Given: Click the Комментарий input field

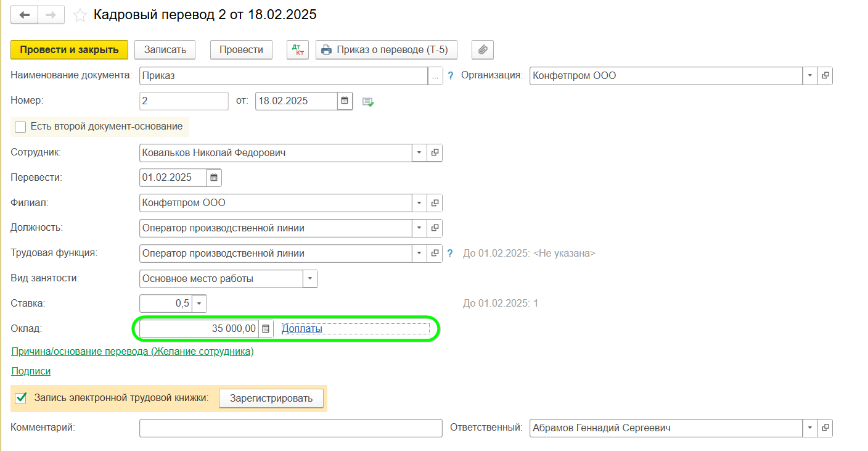Looking at the screenshot, I should pyautogui.click(x=291, y=428).
